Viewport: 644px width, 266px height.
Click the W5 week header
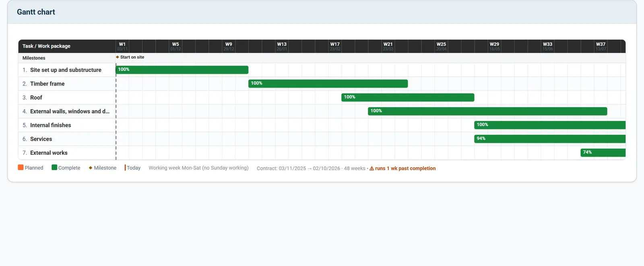(175, 46)
